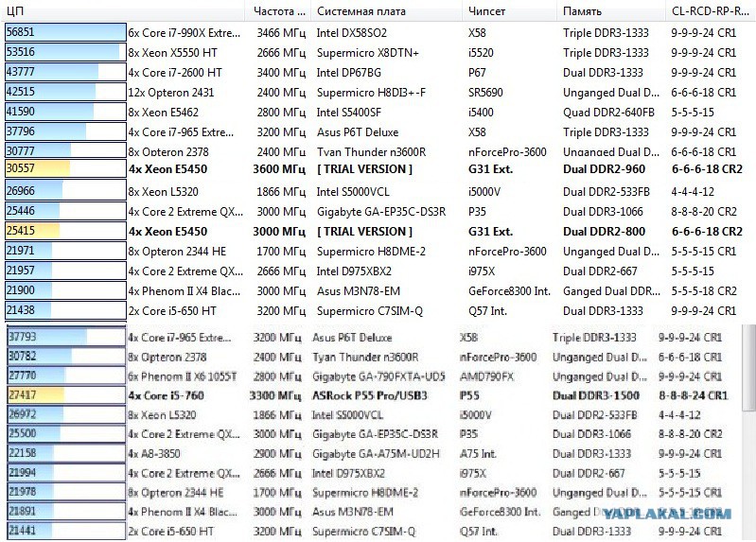
Task: Click the Gigabyte GA-790FXTA-UD5 cell
Action: 378,376
